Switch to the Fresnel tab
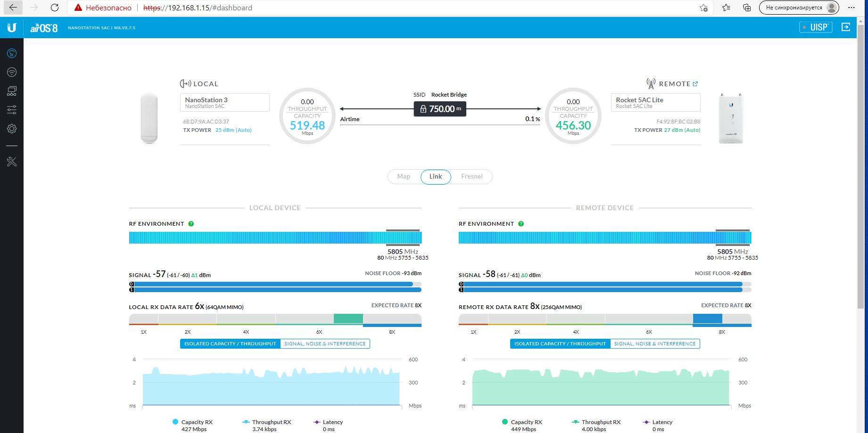This screenshot has width=868, height=433. [x=472, y=177]
